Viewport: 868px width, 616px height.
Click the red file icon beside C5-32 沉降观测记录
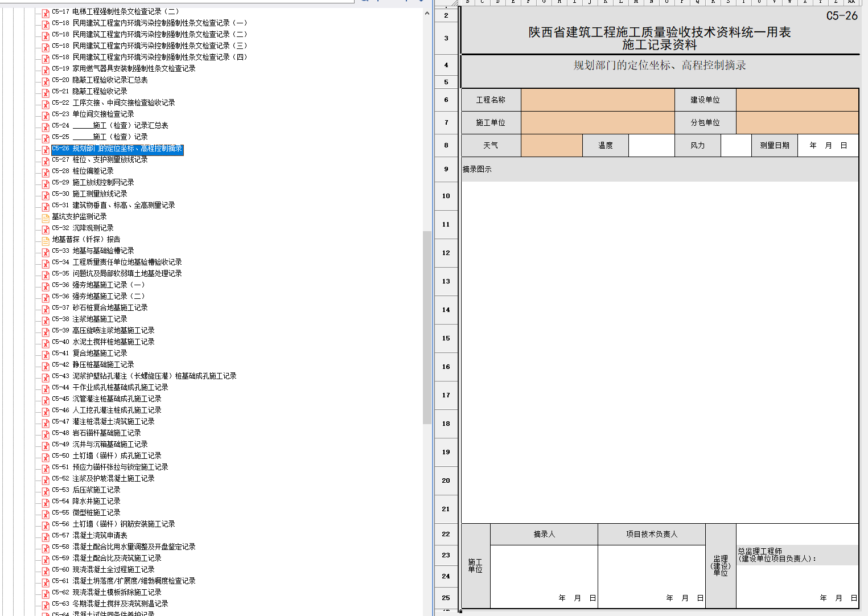46,229
